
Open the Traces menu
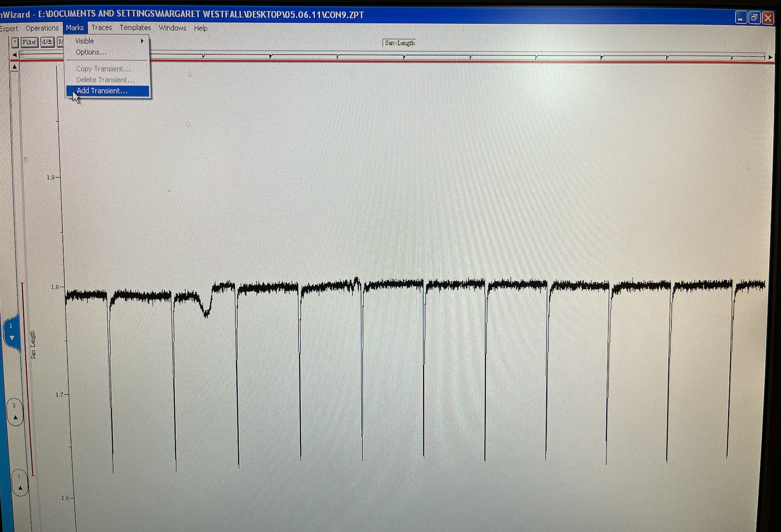point(102,28)
